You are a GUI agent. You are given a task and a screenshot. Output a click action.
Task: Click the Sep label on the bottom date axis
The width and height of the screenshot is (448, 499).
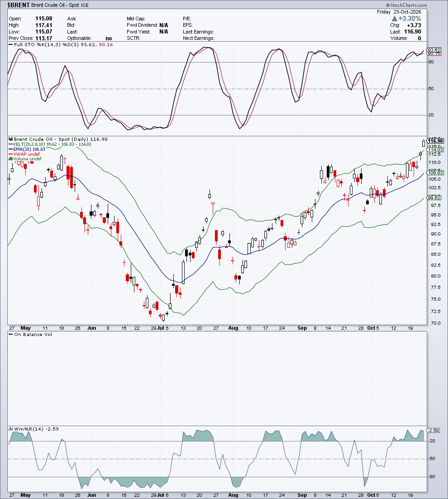(x=302, y=495)
